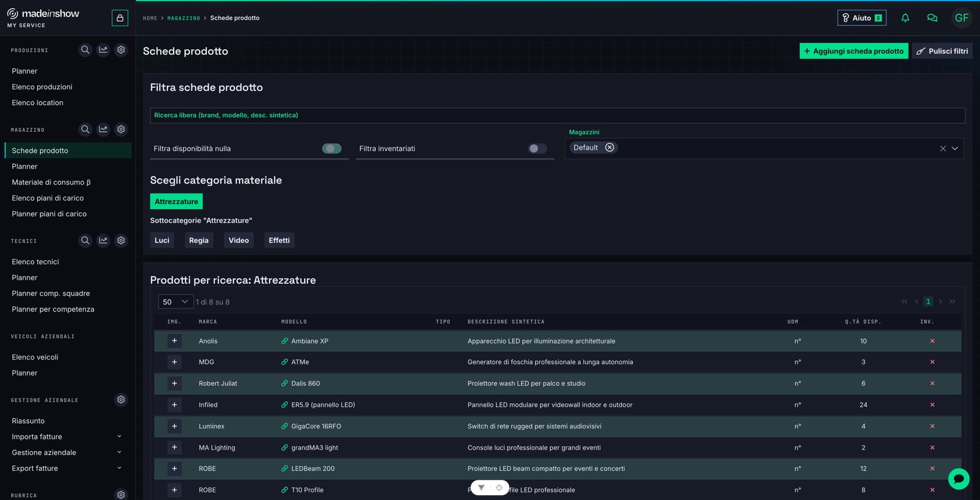Open the Aiuto help button

[862, 18]
